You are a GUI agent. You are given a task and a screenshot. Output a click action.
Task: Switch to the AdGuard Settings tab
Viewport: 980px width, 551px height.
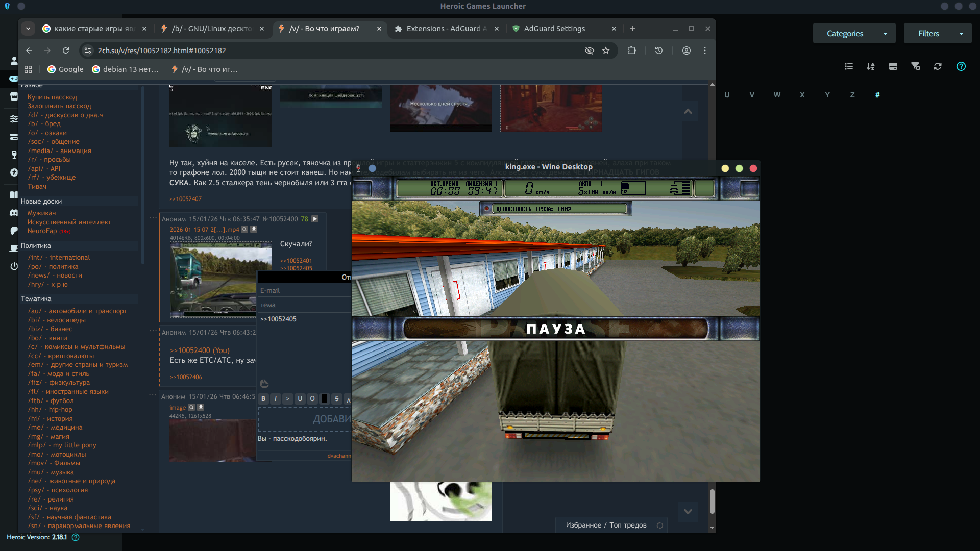pyautogui.click(x=554, y=29)
